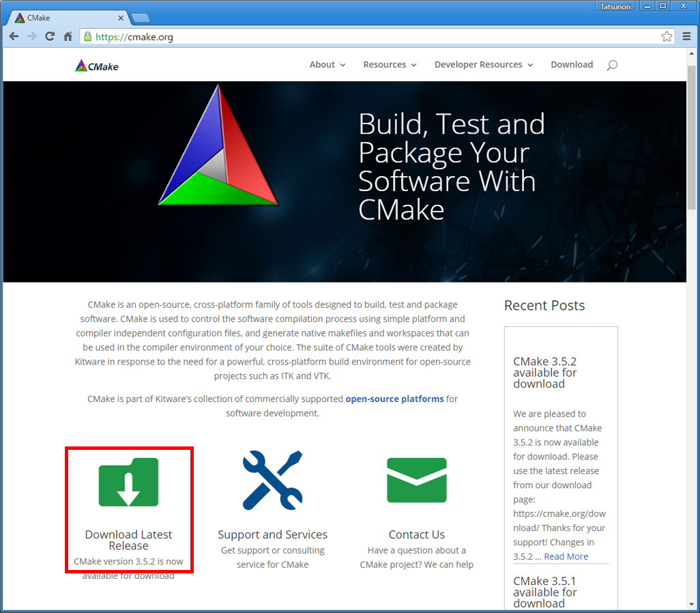Image resolution: width=700 pixels, height=613 pixels.
Task: Click the Recent Posts heading
Action: [544, 306]
